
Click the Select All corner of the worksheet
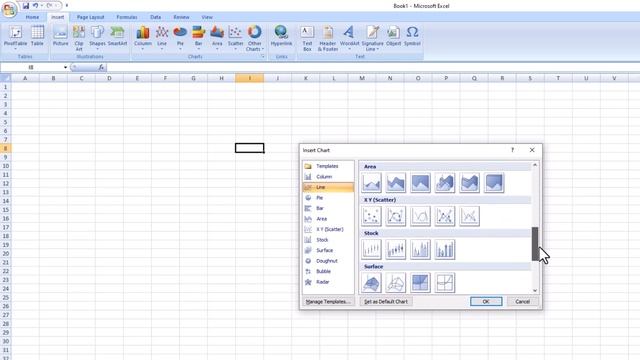5,78
